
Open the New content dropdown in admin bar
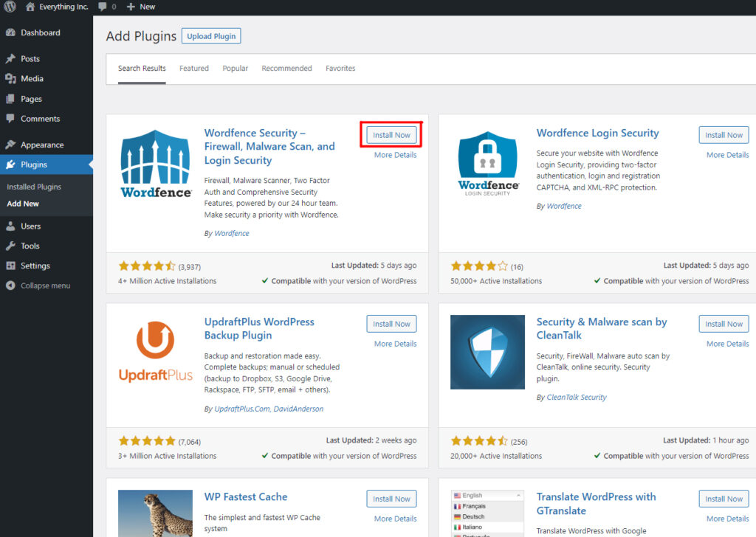[141, 7]
